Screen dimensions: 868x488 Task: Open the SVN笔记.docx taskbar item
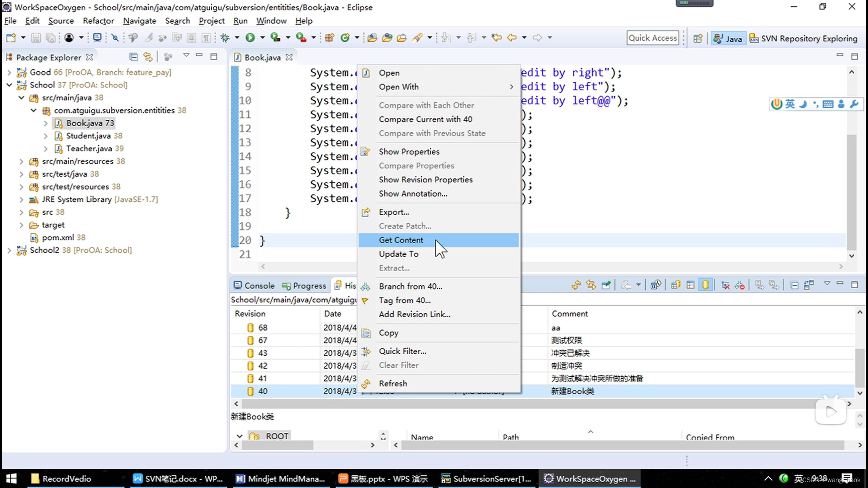click(x=179, y=479)
